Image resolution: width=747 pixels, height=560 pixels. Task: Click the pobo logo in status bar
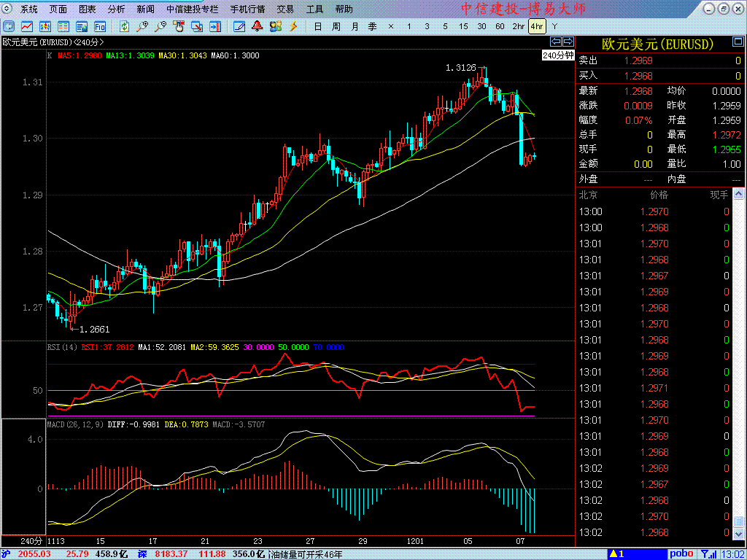[681, 554]
